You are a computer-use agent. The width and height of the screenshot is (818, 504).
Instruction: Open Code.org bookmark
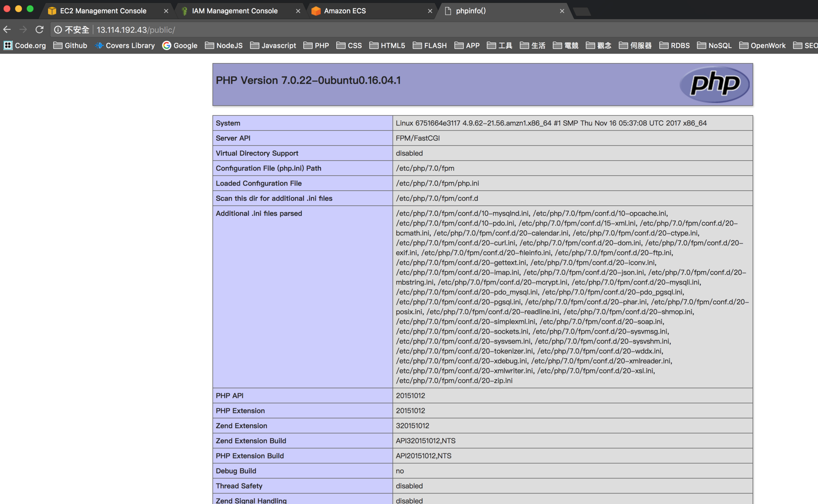pos(25,46)
